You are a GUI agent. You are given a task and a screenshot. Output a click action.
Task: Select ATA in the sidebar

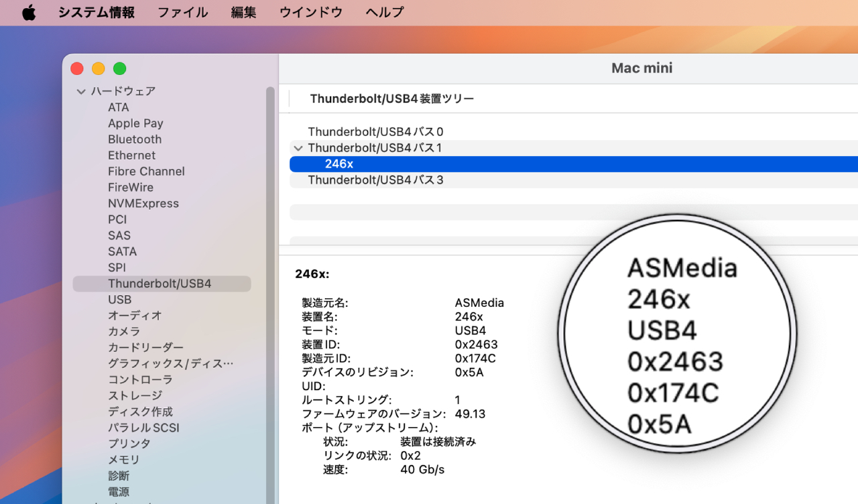[119, 107]
